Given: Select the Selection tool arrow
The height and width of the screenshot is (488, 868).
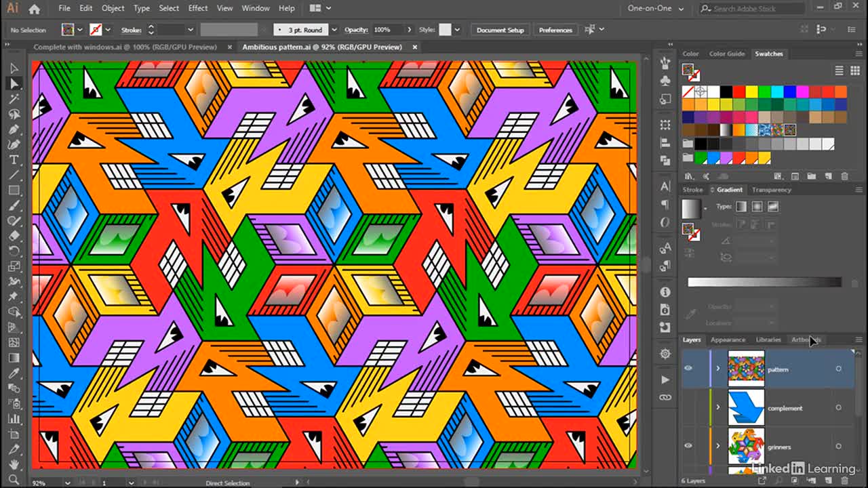Looking at the screenshot, I should [14, 68].
